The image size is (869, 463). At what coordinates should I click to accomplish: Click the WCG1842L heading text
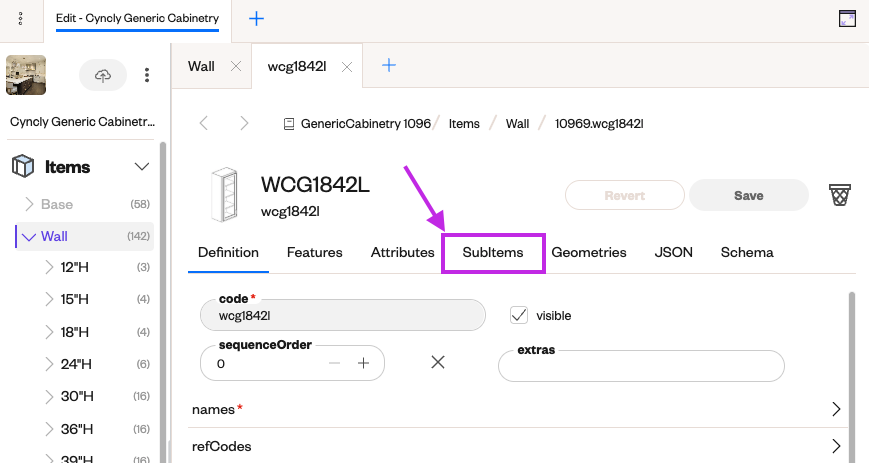(315, 185)
